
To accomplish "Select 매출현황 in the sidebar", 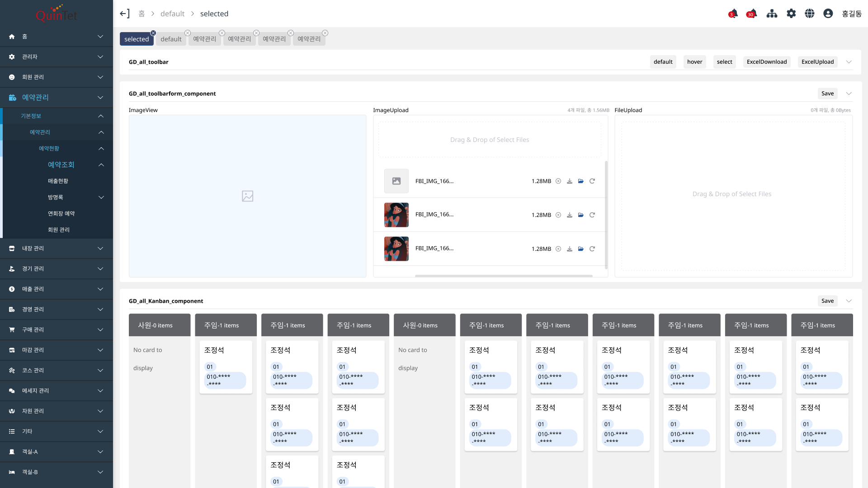I will coord(58,181).
